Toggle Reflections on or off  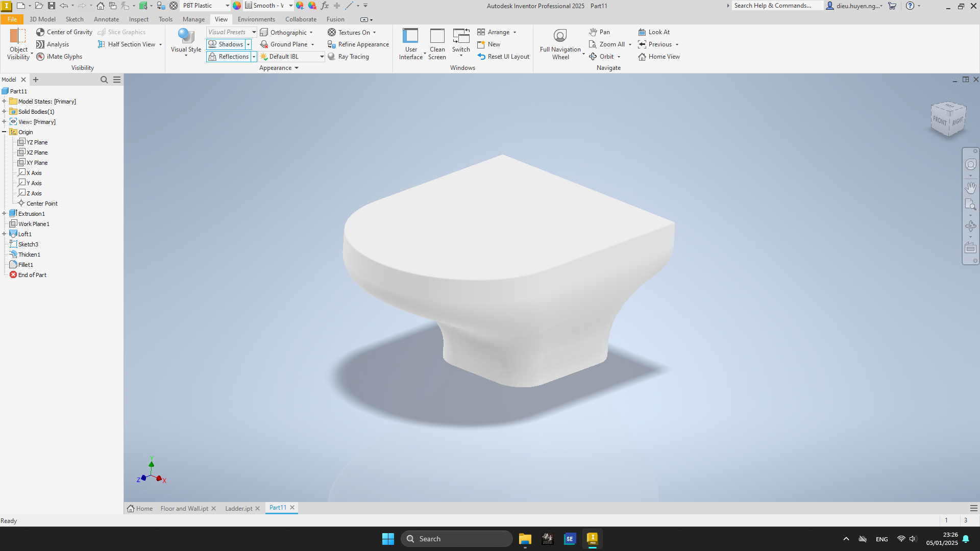(228, 57)
